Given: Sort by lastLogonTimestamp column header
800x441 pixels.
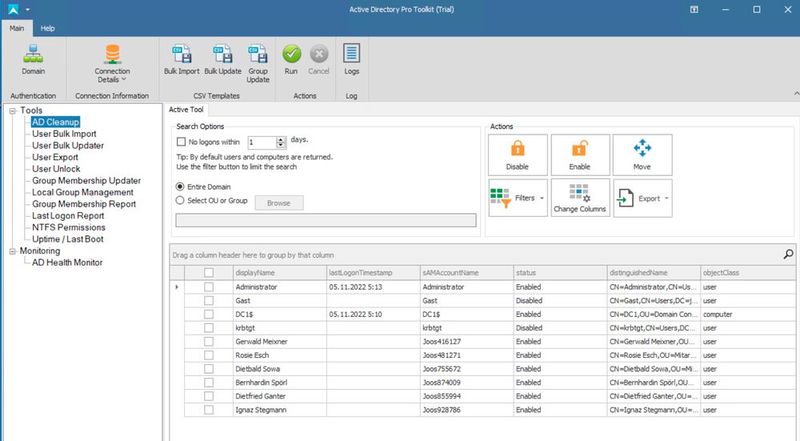Looking at the screenshot, I should [x=373, y=273].
